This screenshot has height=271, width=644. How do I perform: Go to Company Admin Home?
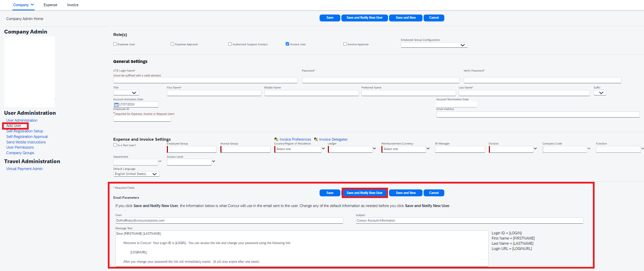click(x=25, y=19)
